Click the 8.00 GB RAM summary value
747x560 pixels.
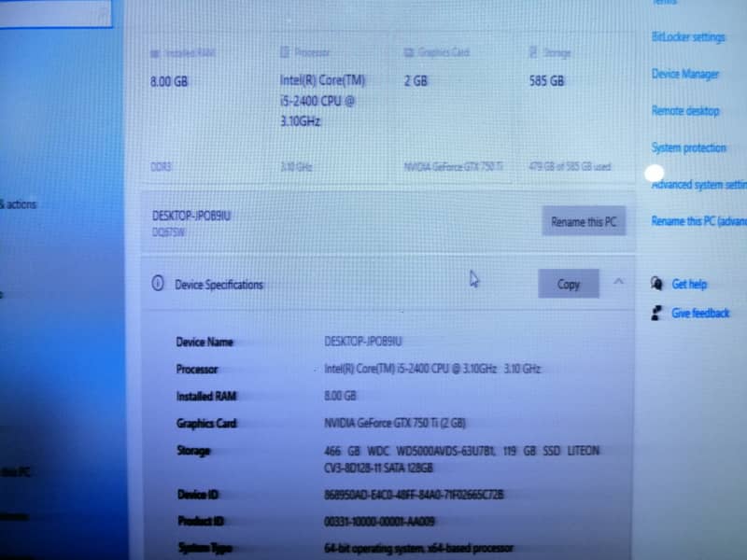(169, 81)
